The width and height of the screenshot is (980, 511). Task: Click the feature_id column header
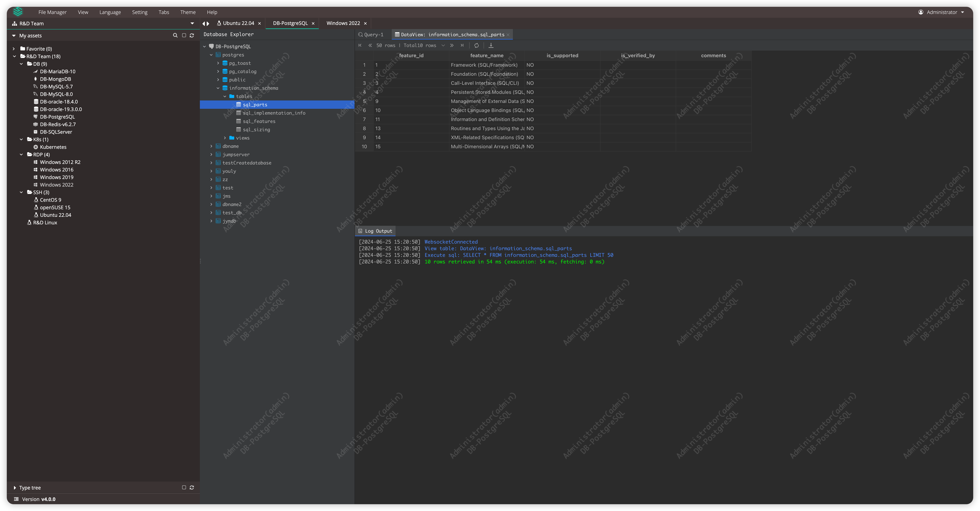(411, 56)
